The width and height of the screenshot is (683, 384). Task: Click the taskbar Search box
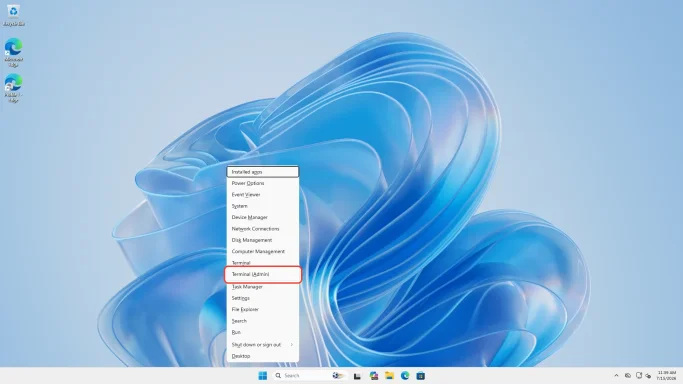point(310,376)
